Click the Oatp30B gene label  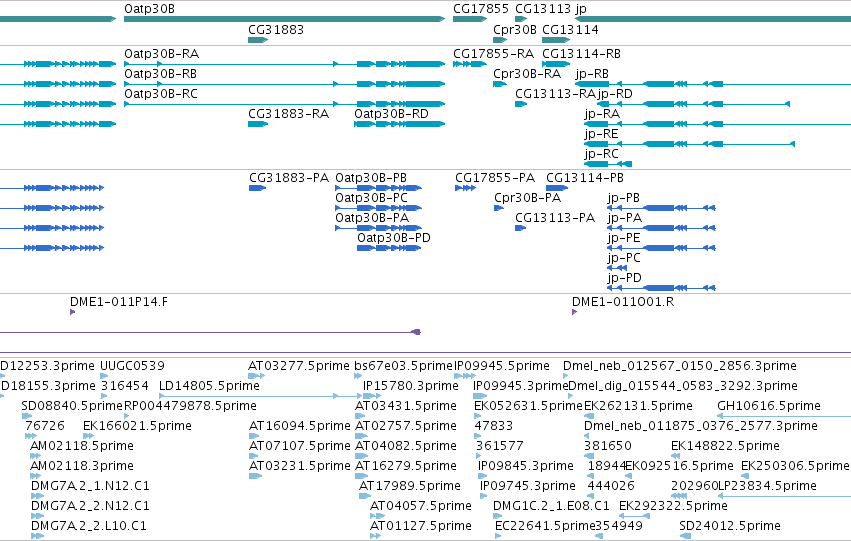pyautogui.click(x=149, y=9)
